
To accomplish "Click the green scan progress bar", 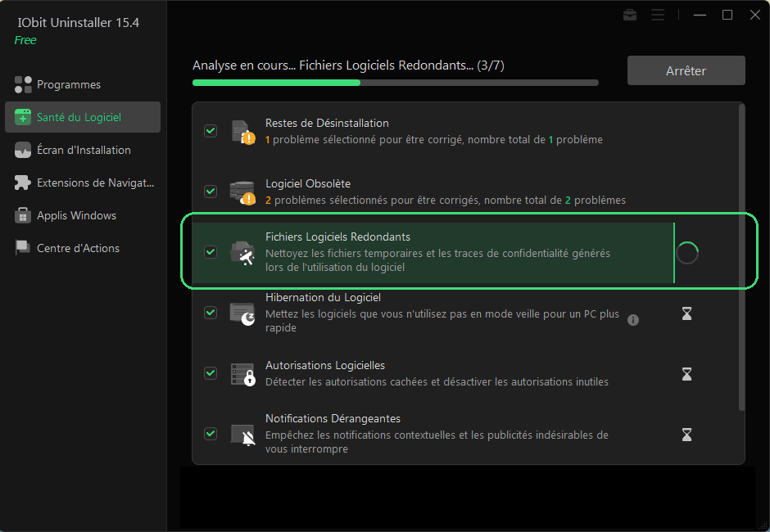I will coord(396,83).
